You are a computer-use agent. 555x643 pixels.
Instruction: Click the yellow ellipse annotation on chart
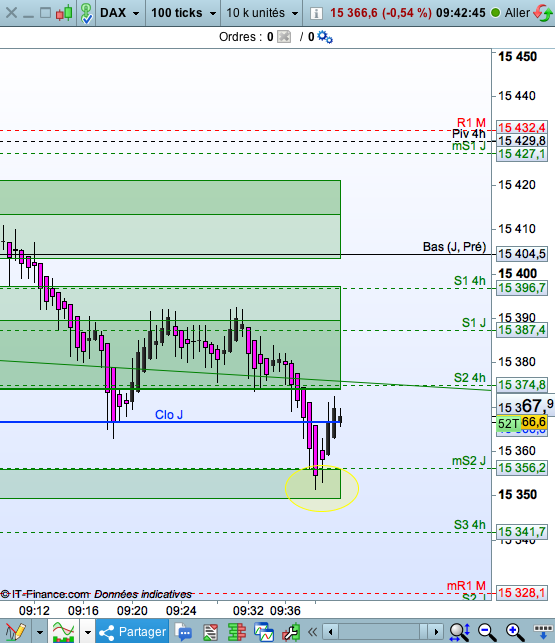[x=322, y=488]
